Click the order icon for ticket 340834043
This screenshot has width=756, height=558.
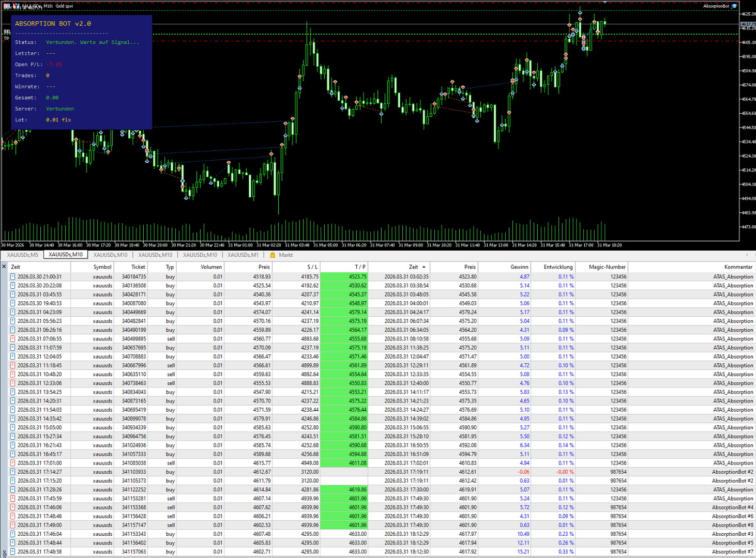[13, 392]
